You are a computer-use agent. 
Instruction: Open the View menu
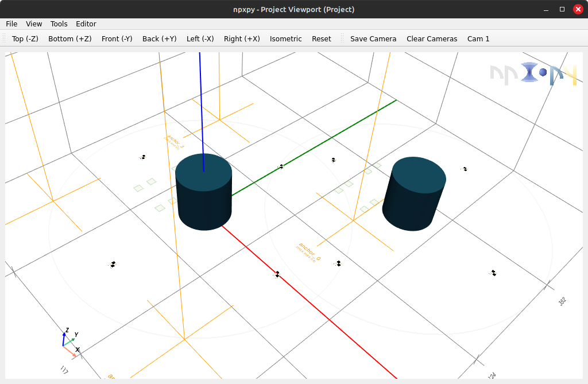[x=34, y=24]
